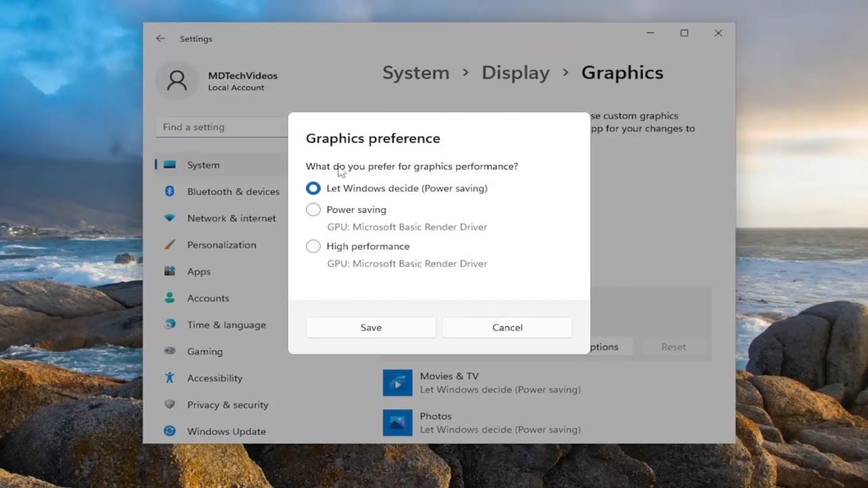This screenshot has height=488, width=868.
Task: Go to Display in the breadcrumb
Action: (x=515, y=73)
